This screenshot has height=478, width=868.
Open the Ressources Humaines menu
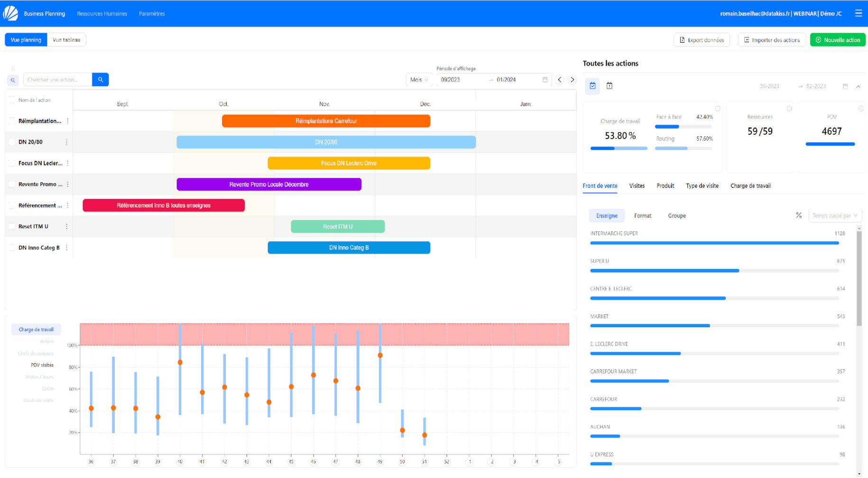(102, 13)
